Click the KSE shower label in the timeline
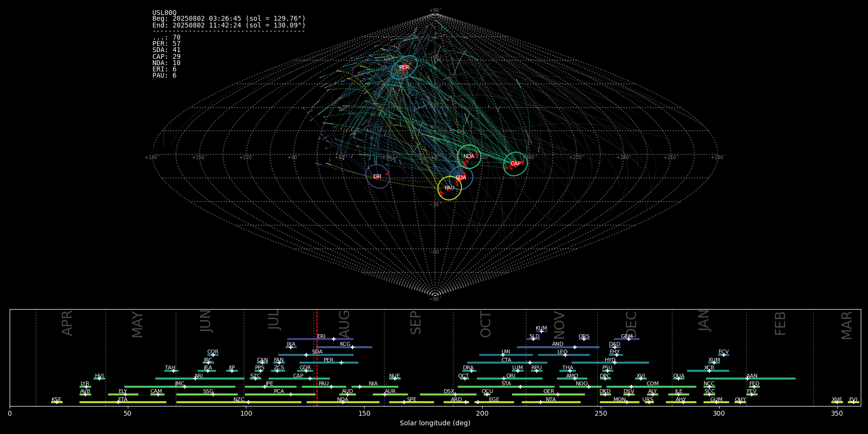The height and width of the screenshot is (434, 868). 56,400
